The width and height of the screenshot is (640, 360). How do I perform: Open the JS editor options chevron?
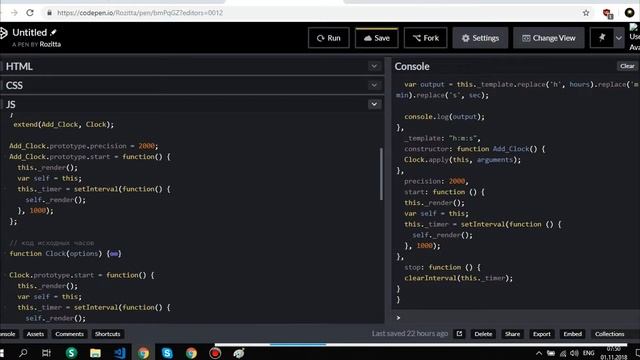click(374, 104)
